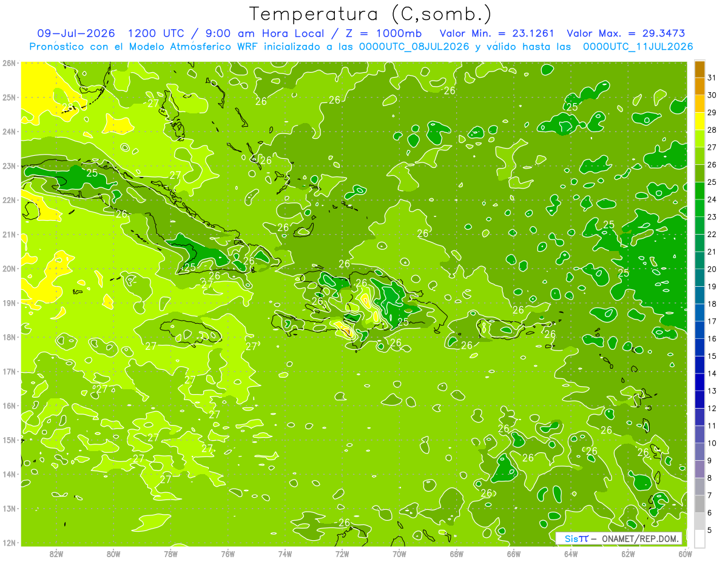The width and height of the screenshot is (728, 562).
Task: Click the legend value '23'
Action: pyautogui.click(x=712, y=217)
